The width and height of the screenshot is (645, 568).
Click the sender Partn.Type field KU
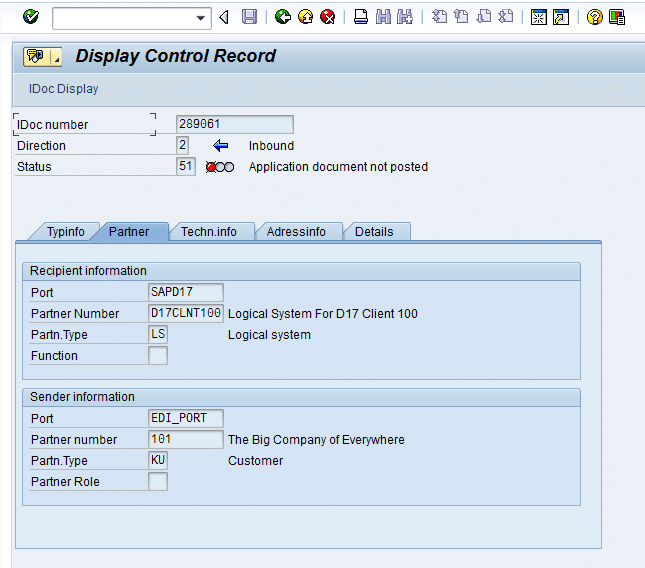(158, 460)
